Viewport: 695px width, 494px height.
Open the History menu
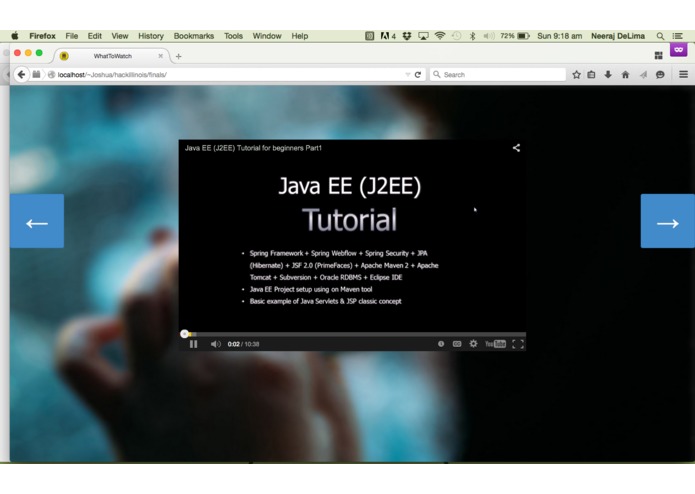pos(151,36)
